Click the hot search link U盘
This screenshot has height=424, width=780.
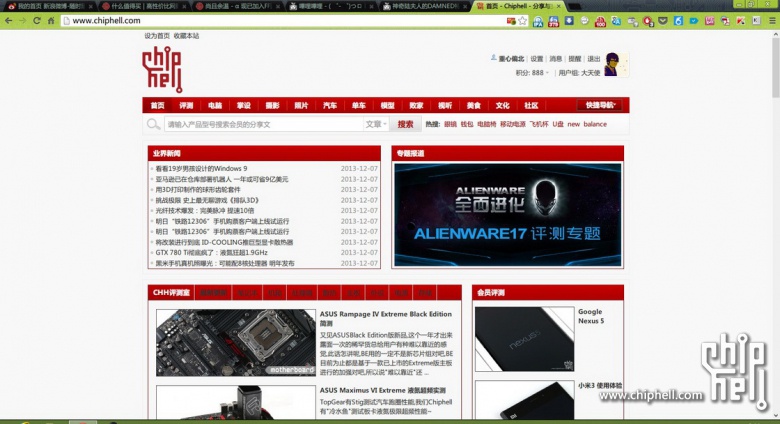coord(558,124)
